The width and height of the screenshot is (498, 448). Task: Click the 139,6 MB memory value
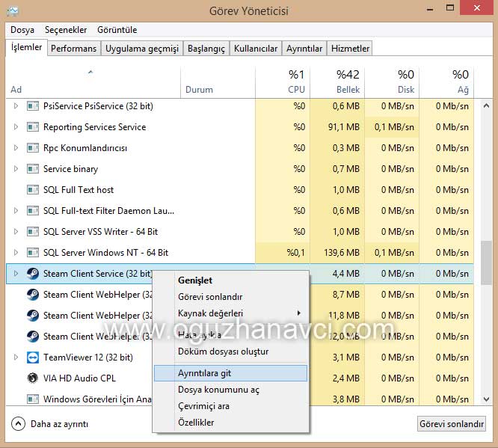(342, 253)
